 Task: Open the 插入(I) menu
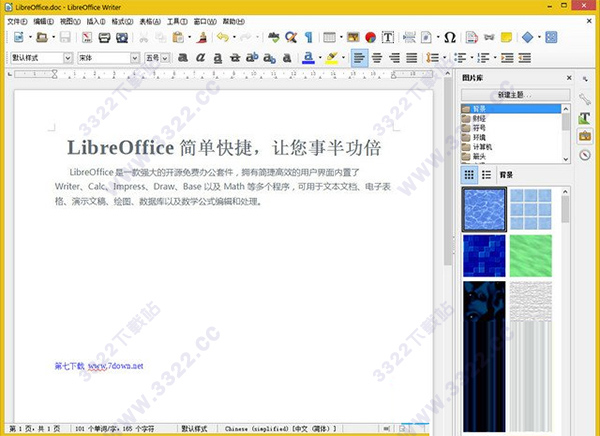click(x=96, y=21)
